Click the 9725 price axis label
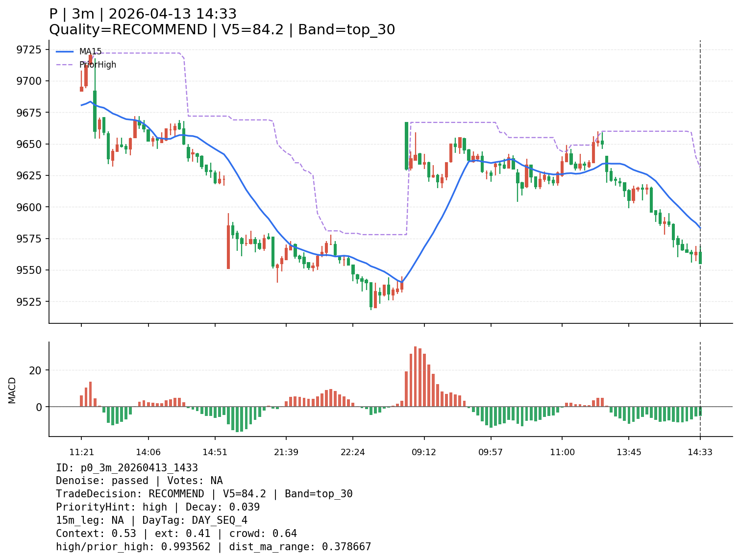This screenshot has height=560, width=740. coord(30,49)
